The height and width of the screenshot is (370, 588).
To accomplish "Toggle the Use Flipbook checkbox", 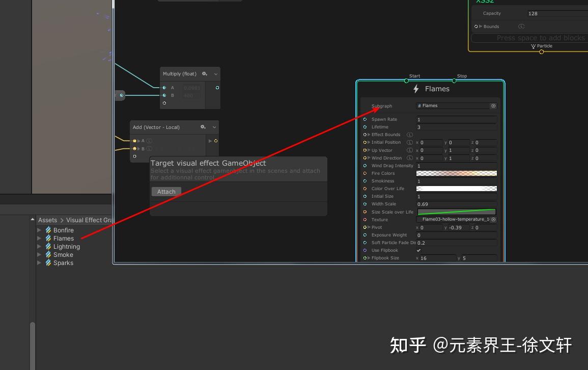I will [x=418, y=250].
